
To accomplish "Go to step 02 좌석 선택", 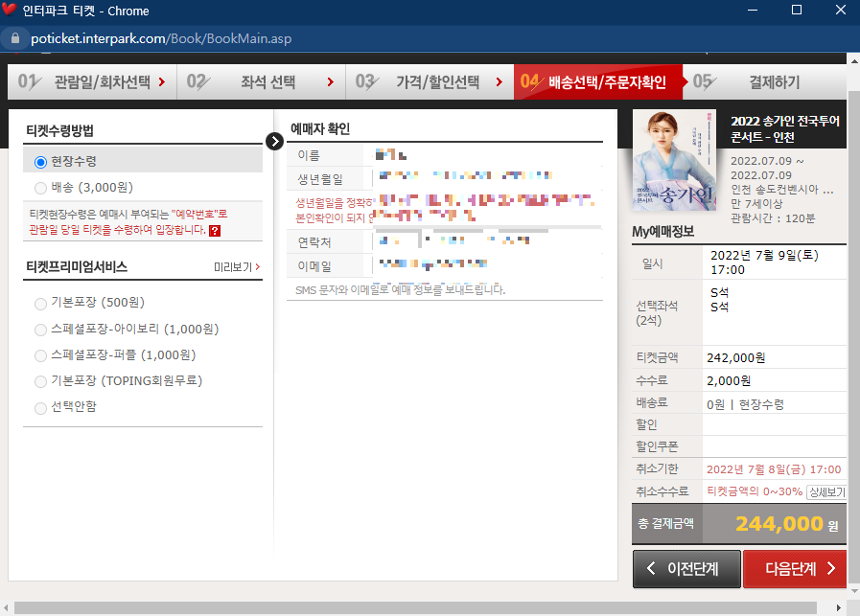I will 261,82.
